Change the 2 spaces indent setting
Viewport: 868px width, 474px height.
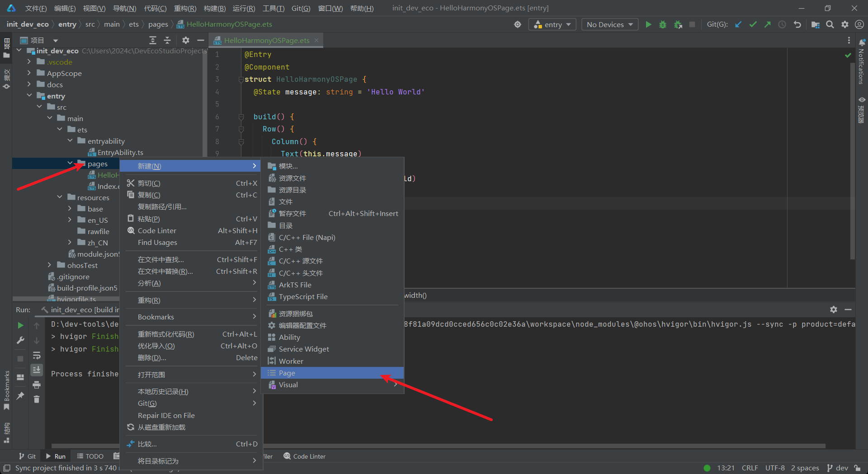click(x=805, y=468)
